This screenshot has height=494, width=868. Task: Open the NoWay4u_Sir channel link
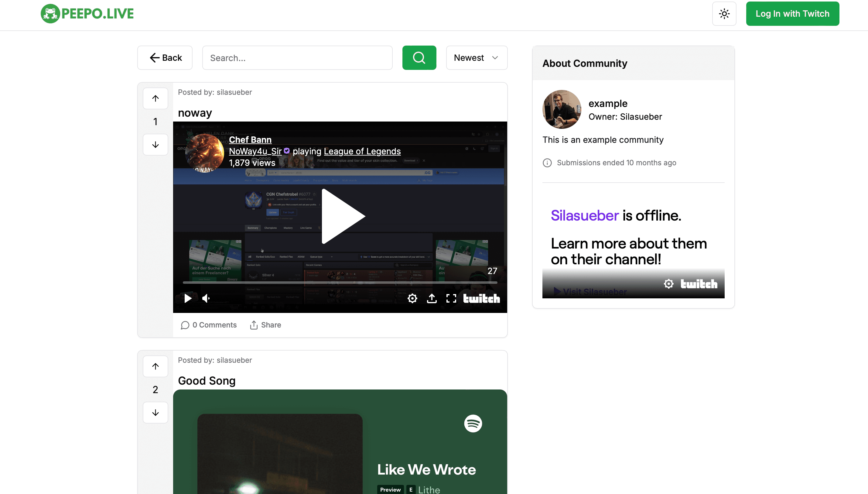point(255,151)
